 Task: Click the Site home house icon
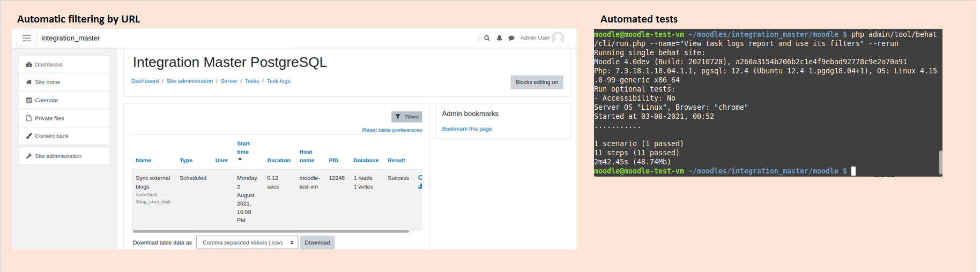coord(29,82)
